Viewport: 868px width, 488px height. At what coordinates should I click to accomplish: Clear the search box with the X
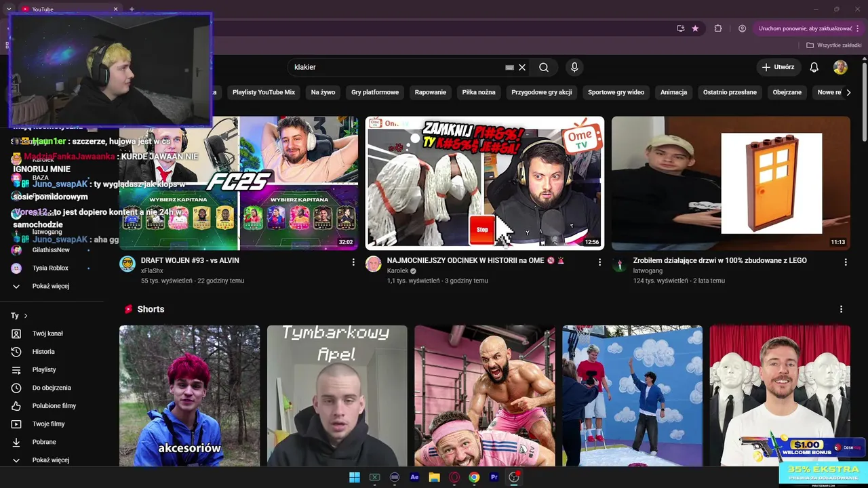click(522, 67)
